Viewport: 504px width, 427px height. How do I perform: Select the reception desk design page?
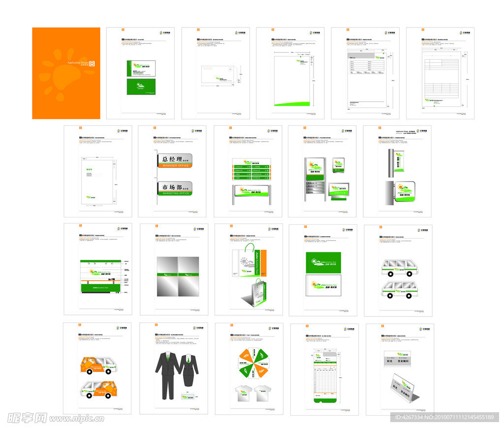[98, 269]
